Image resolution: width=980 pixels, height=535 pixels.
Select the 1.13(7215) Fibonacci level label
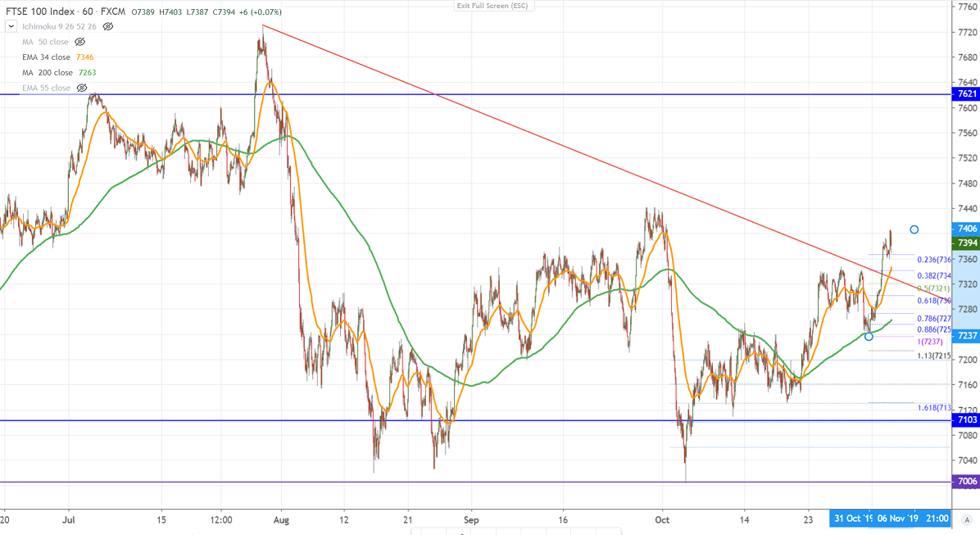pos(934,356)
